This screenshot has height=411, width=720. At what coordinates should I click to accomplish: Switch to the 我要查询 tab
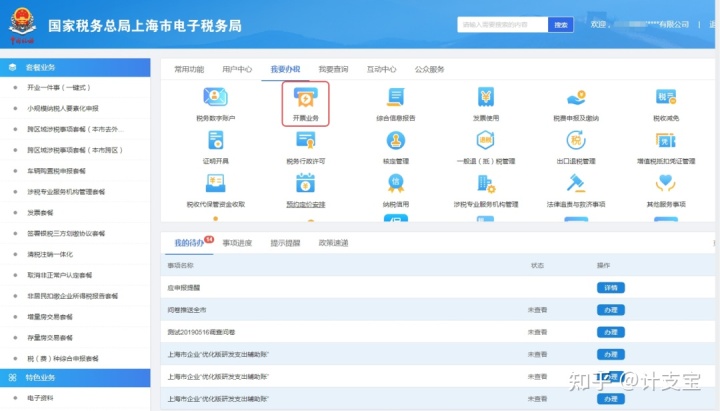(333, 69)
